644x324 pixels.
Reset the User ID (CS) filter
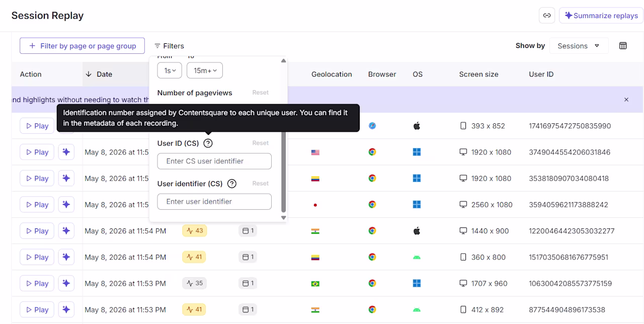click(261, 143)
